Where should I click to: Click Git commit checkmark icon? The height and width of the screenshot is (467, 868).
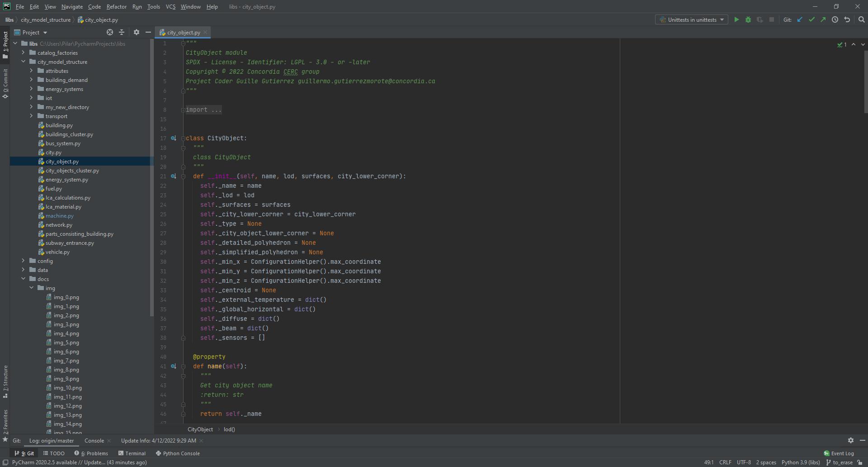[811, 19]
